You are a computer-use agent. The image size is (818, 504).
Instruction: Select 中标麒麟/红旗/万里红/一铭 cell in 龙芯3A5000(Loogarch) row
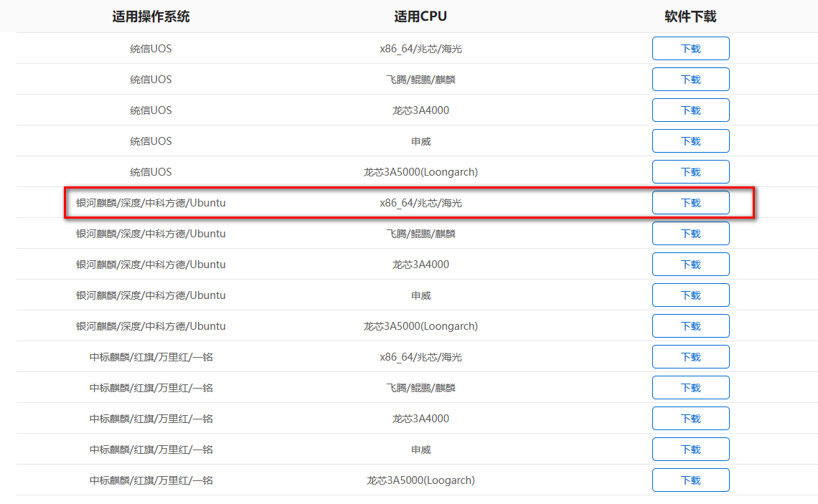(x=151, y=480)
